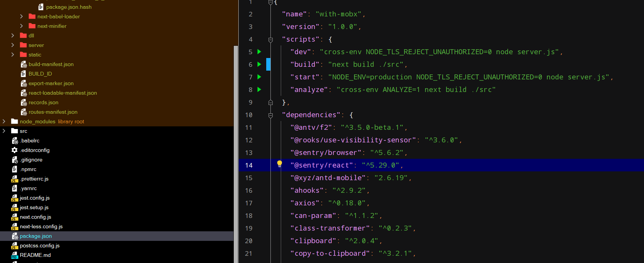Expand the static folder arrow
The image size is (644, 263).
pos(13,55)
